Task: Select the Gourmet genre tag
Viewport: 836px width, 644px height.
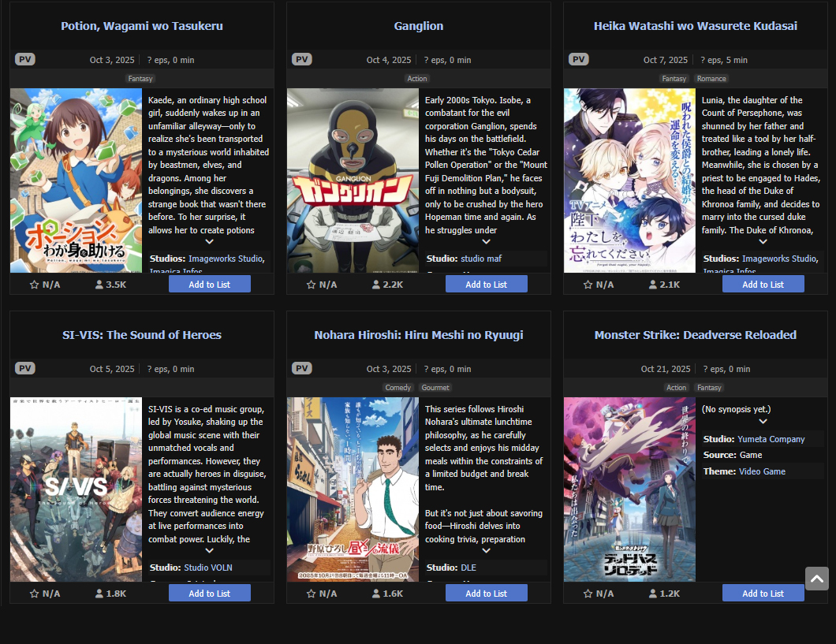Action: pos(435,387)
